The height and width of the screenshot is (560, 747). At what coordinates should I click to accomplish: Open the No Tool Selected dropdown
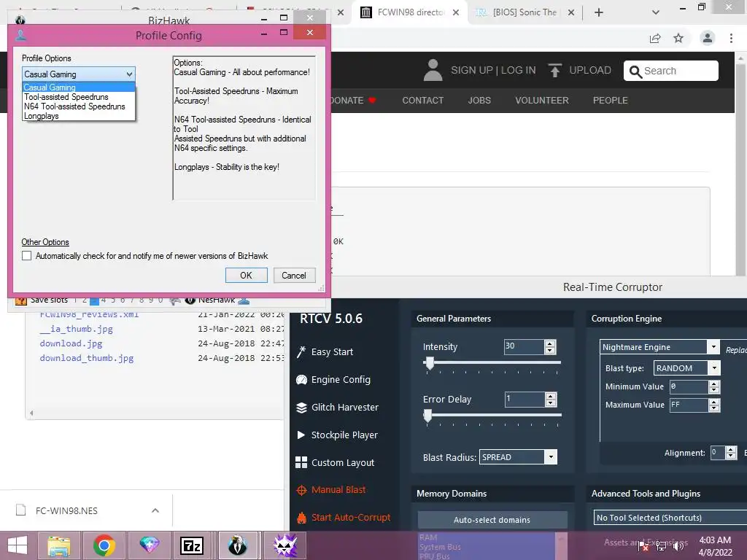point(670,518)
